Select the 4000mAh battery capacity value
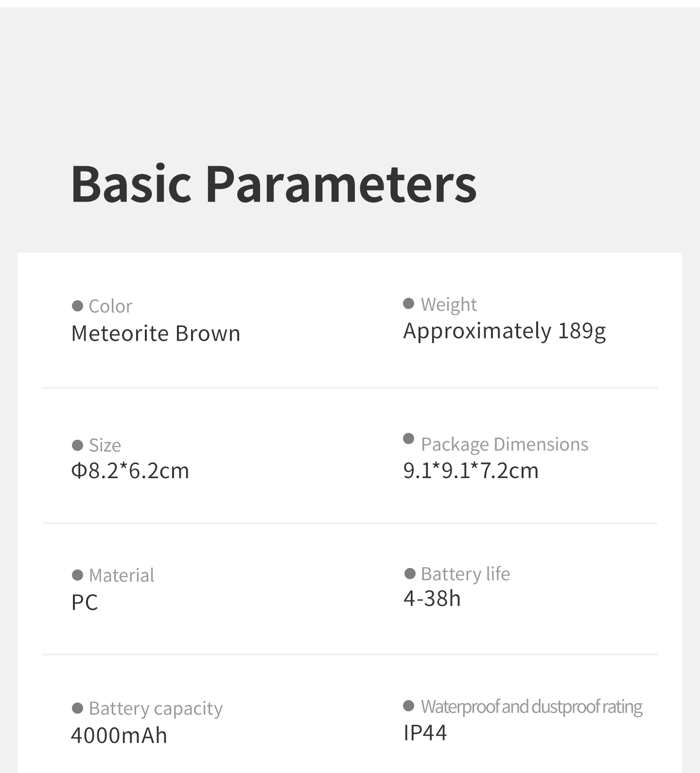The height and width of the screenshot is (773, 700). [x=119, y=735]
